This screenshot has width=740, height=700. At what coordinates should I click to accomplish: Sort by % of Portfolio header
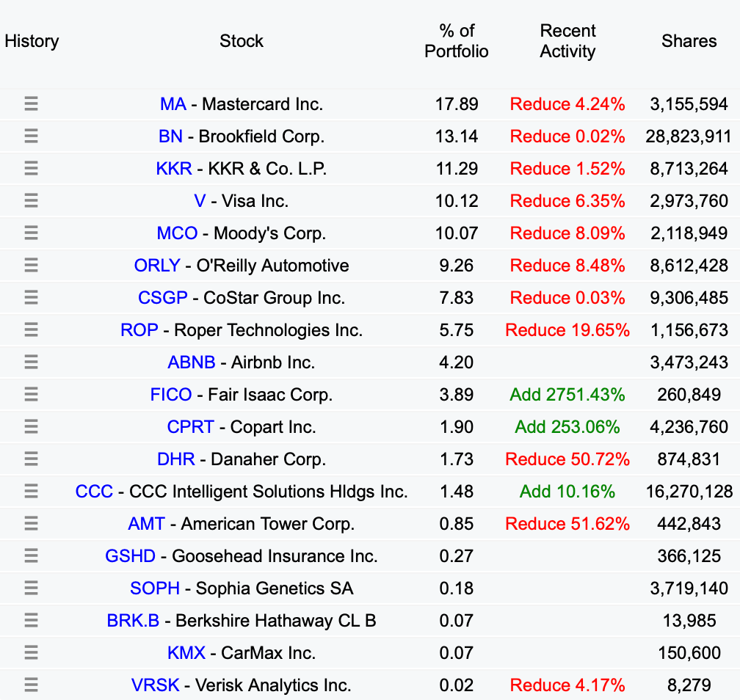457,41
